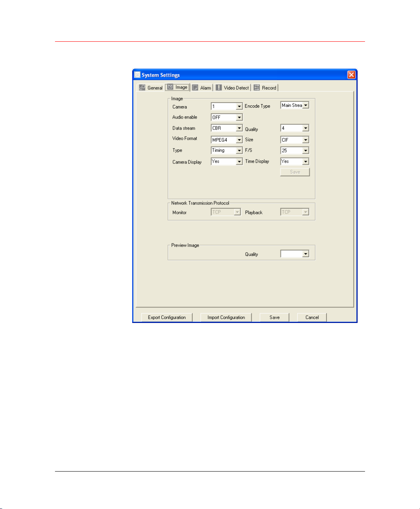Click the Import Configuration button
The height and width of the screenshot is (509, 420).
click(x=226, y=317)
